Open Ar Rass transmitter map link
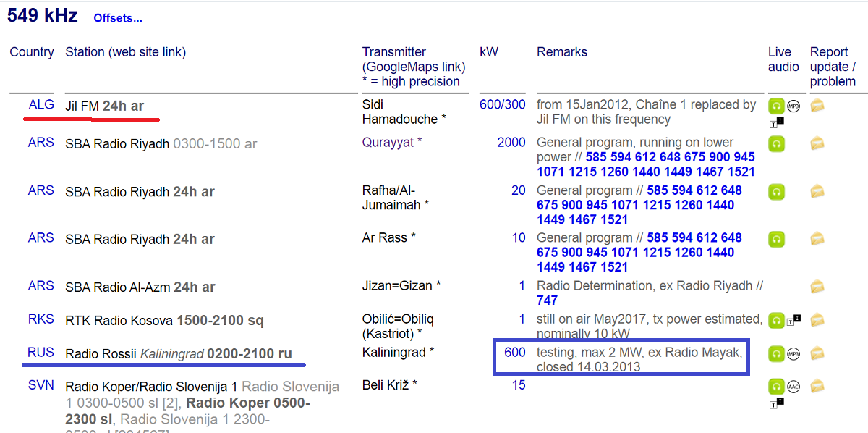868x433 pixels. tap(389, 237)
